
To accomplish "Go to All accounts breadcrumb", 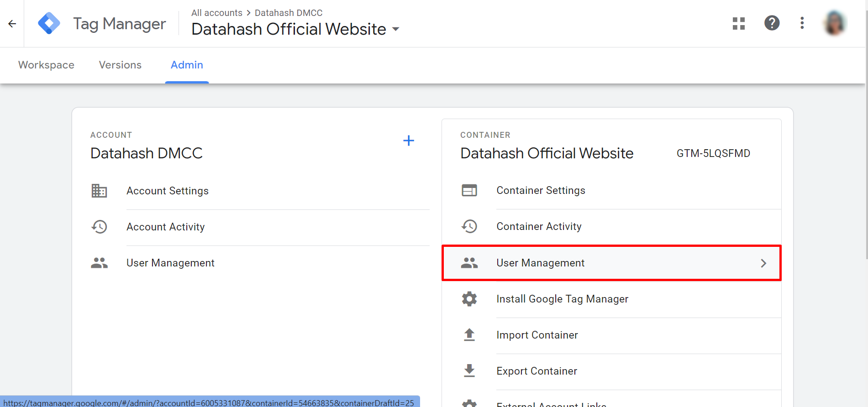I will coord(217,13).
